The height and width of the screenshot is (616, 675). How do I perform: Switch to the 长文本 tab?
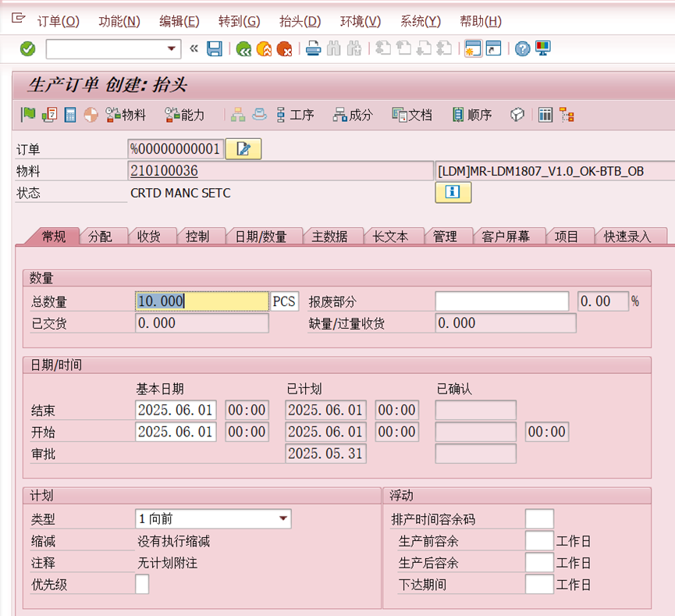390,237
